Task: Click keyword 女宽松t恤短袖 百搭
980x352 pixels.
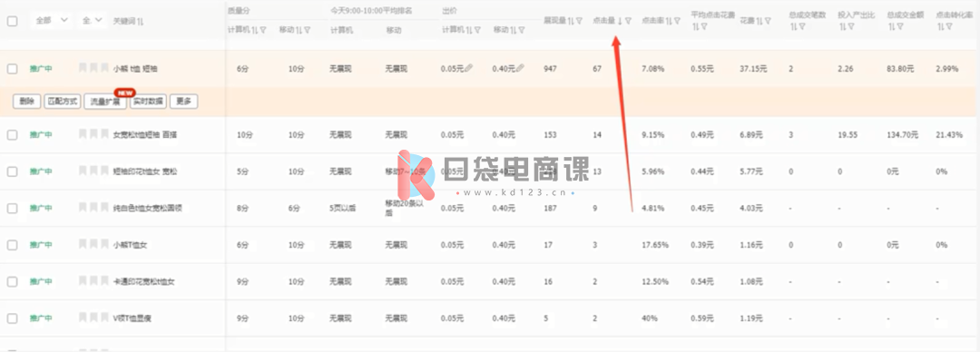Action: 144,134
